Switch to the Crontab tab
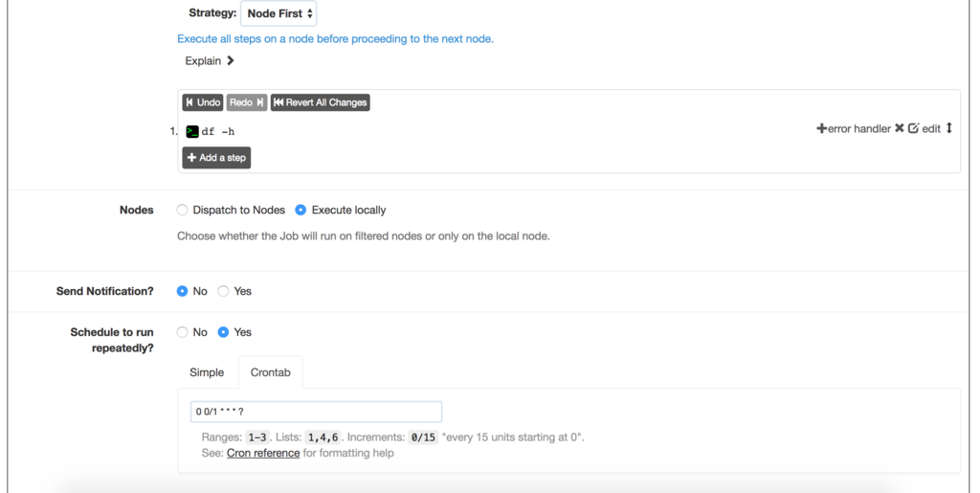 click(x=271, y=372)
